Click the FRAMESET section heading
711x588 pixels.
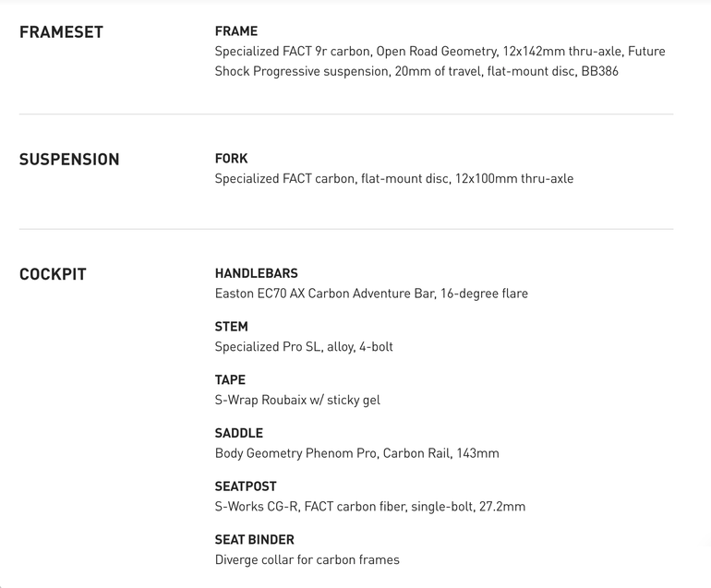pyautogui.click(x=61, y=32)
